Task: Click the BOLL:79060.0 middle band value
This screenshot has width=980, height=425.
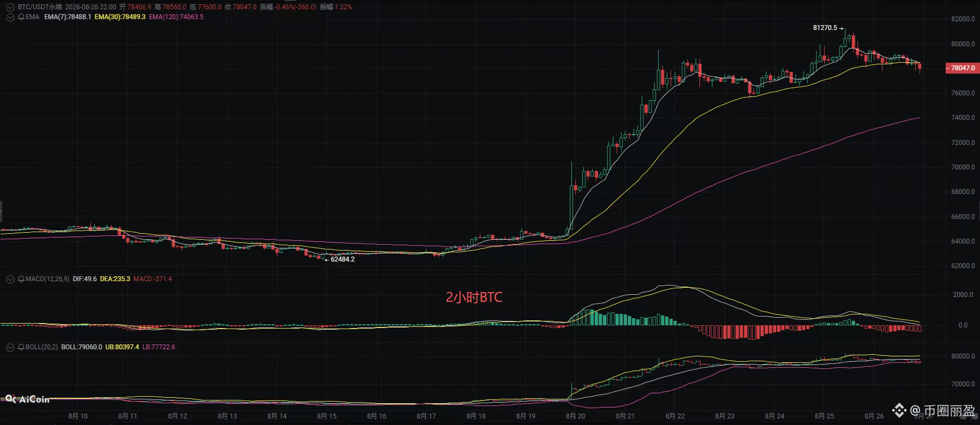Action: (x=82, y=347)
